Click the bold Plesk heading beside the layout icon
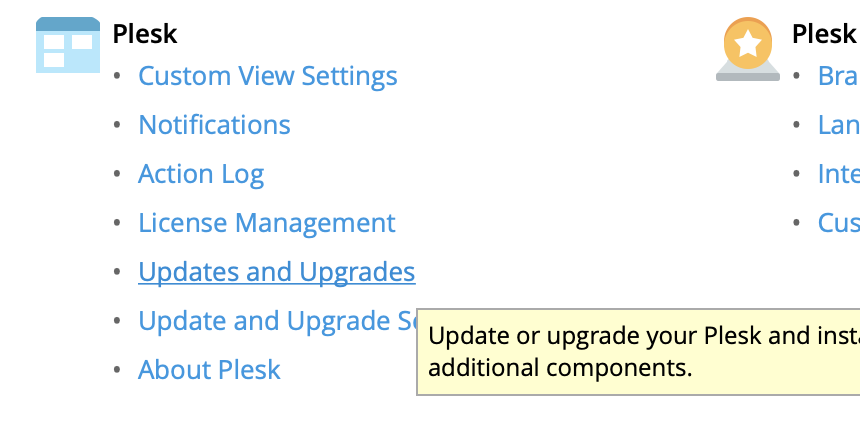The width and height of the screenshot is (860, 442). click(x=145, y=34)
